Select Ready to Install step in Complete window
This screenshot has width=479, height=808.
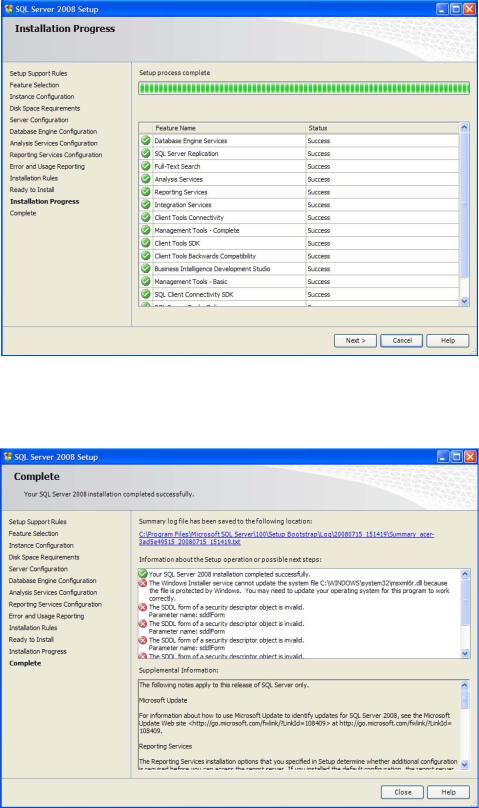pyautogui.click(x=31, y=639)
